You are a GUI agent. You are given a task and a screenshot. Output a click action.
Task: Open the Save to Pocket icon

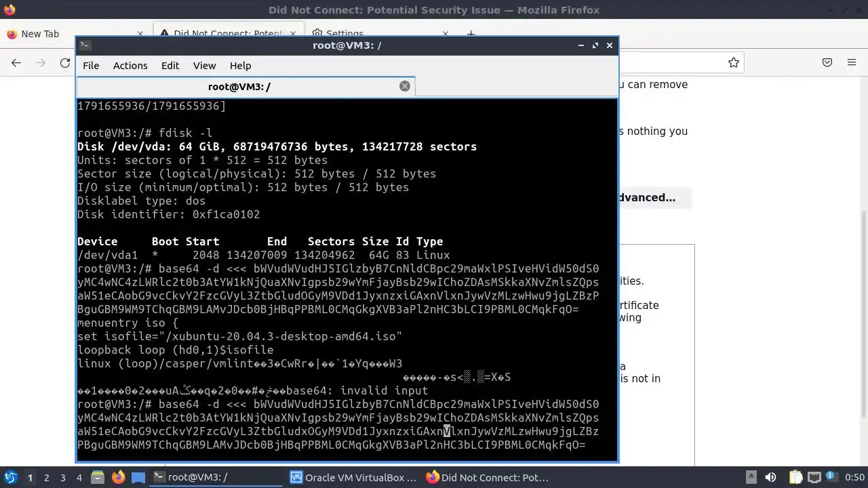coord(827,62)
